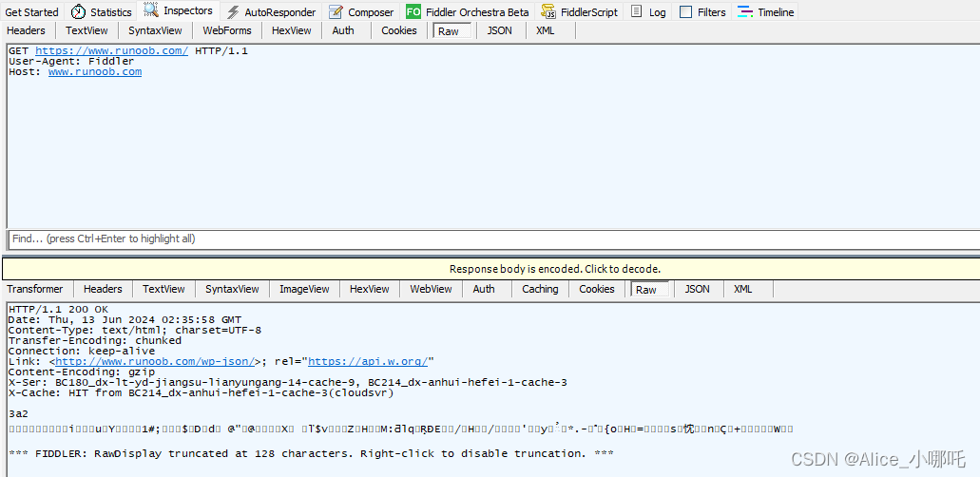Click the RawDisplay truncated notice text
980x477 pixels.
pyautogui.click(x=311, y=454)
